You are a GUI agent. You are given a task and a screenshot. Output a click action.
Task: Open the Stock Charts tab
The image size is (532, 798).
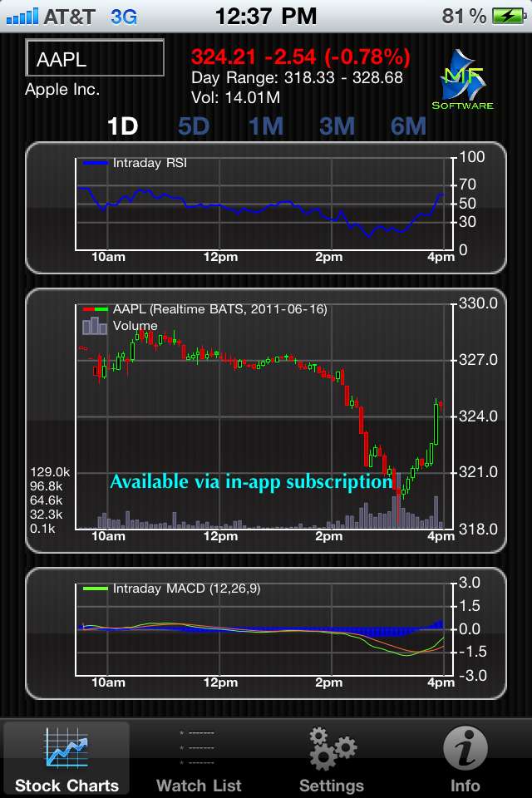click(x=66, y=759)
